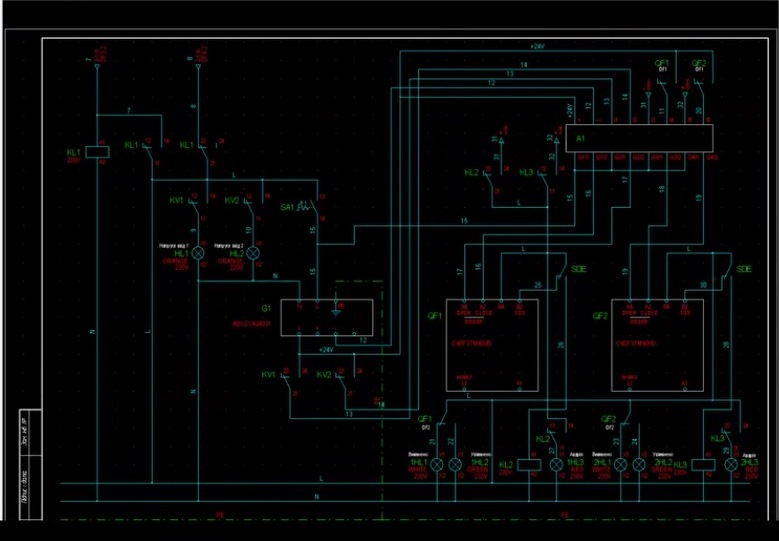779x541 pixels.
Task: Select the KL3 230V coil symbol
Action: point(703,465)
